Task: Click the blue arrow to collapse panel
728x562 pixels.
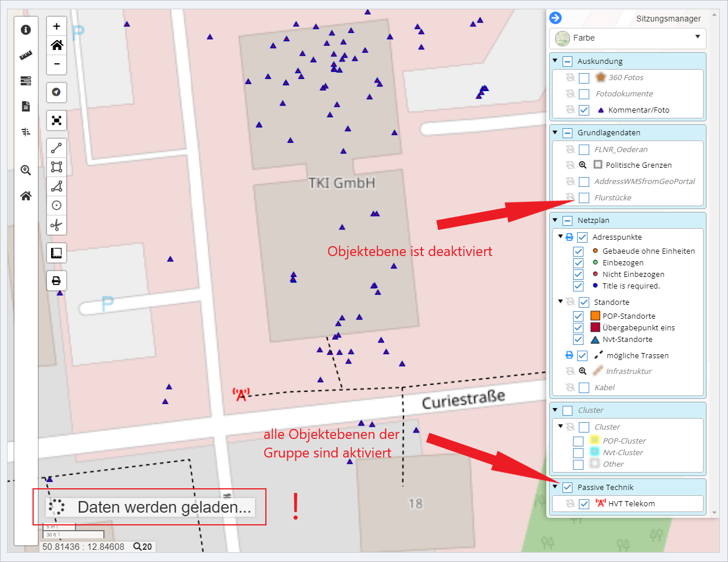Action: (x=556, y=18)
